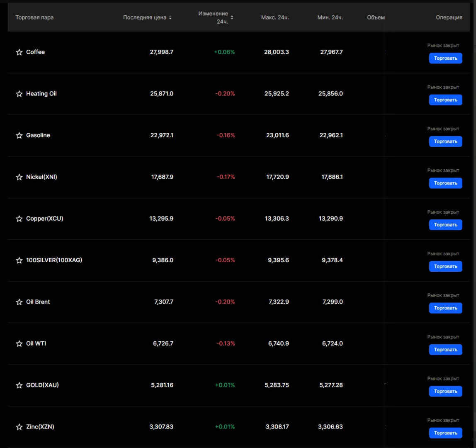Favorite the Gasoline trading pair
The image size is (476, 448).
tap(19, 136)
